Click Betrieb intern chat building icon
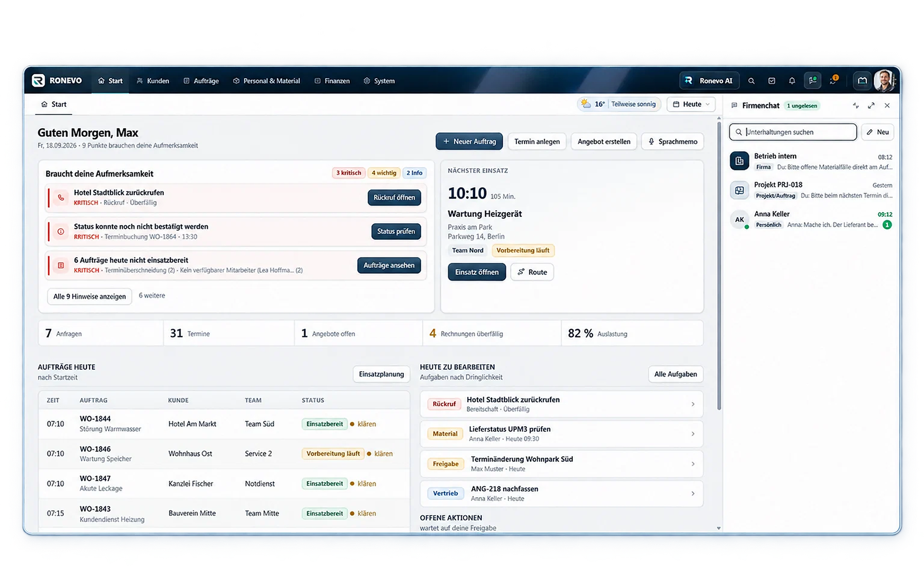924x578 pixels. pos(739,161)
